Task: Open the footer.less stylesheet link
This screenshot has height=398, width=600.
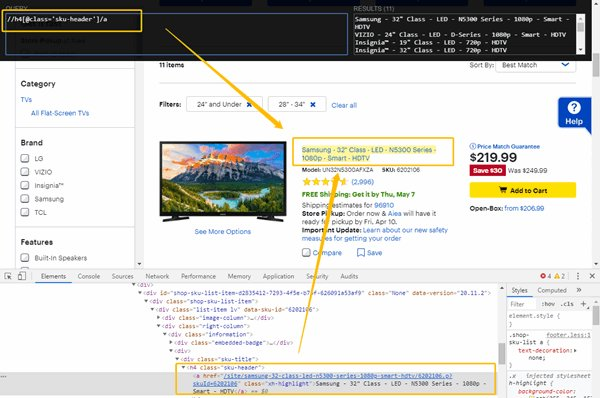Action: pyautogui.click(x=568, y=335)
